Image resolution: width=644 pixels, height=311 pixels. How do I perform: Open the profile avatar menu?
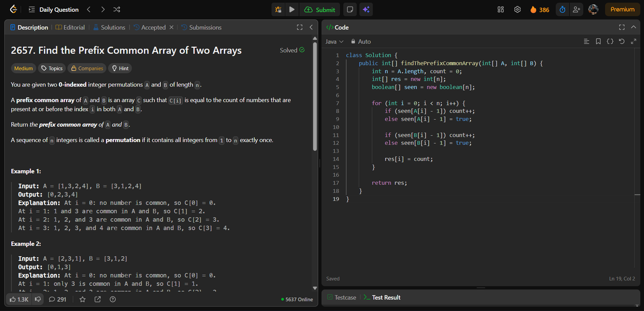(x=594, y=10)
